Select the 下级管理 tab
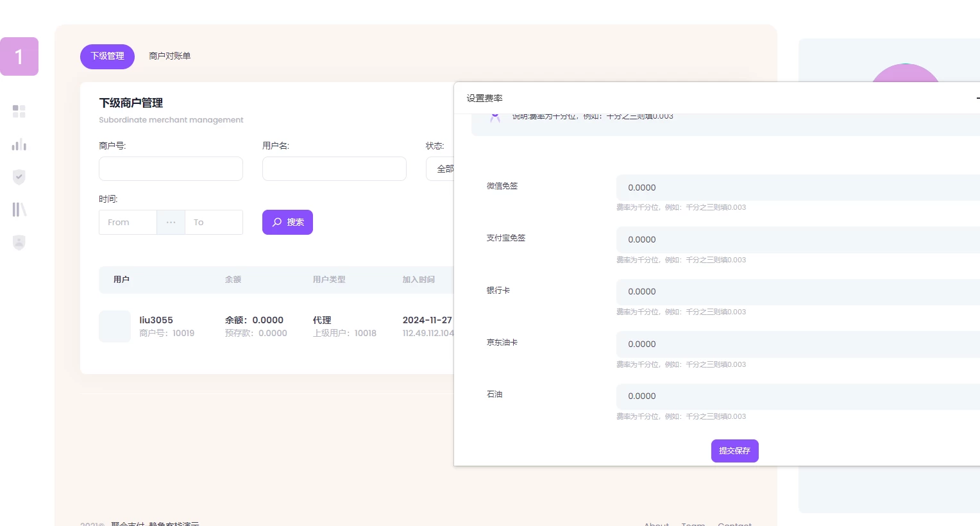980x526 pixels. point(107,56)
